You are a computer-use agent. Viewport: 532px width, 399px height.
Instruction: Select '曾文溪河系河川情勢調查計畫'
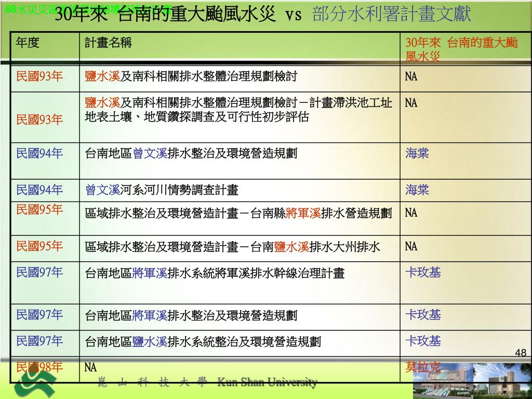pos(162,190)
